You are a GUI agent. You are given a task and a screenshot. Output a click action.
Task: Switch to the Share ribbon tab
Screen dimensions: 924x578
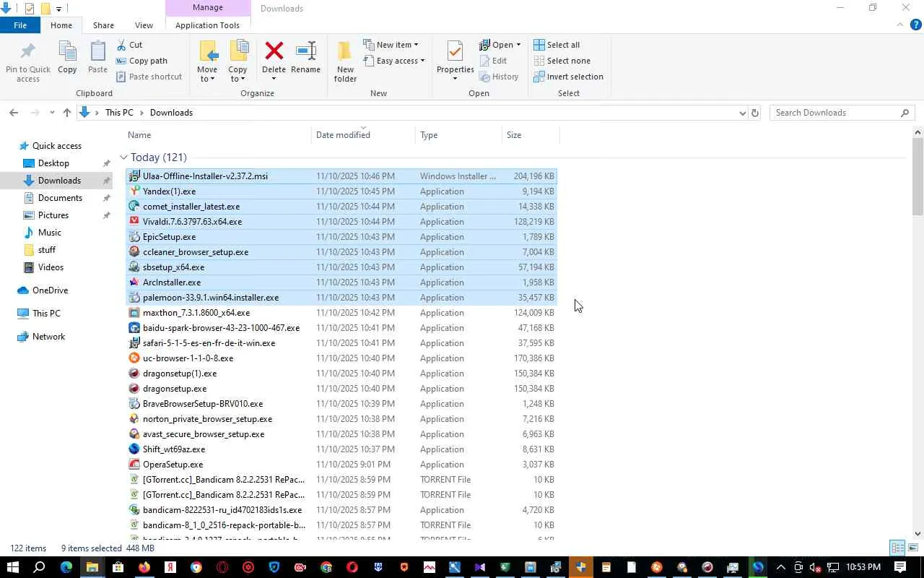(x=103, y=25)
